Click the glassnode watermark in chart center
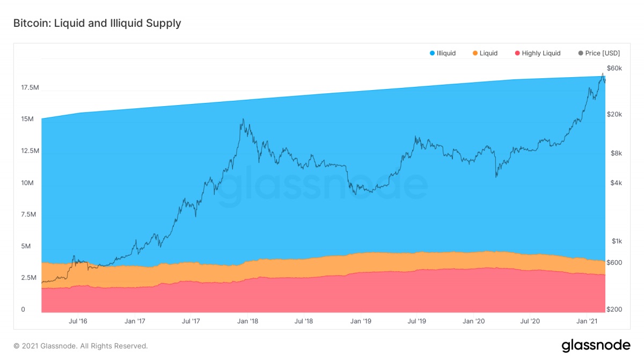The width and height of the screenshot is (644, 362). (x=323, y=185)
